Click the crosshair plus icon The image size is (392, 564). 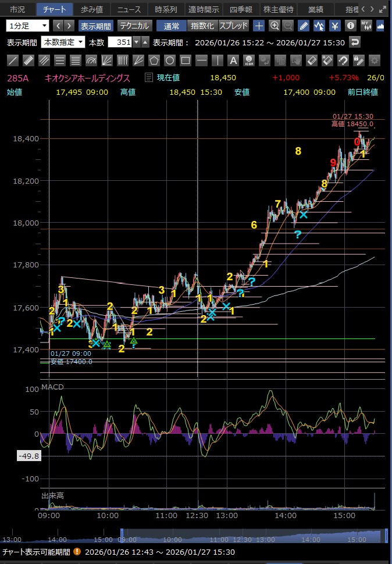tap(259, 26)
